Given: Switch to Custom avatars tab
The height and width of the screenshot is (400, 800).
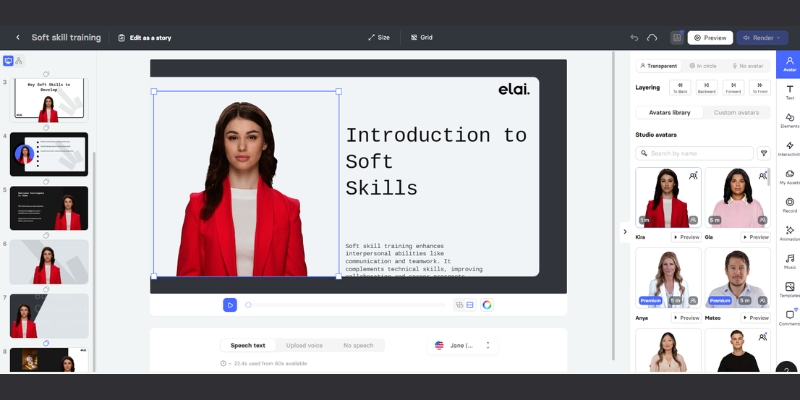Looking at the screenshot, I should (x=736, y=112).
